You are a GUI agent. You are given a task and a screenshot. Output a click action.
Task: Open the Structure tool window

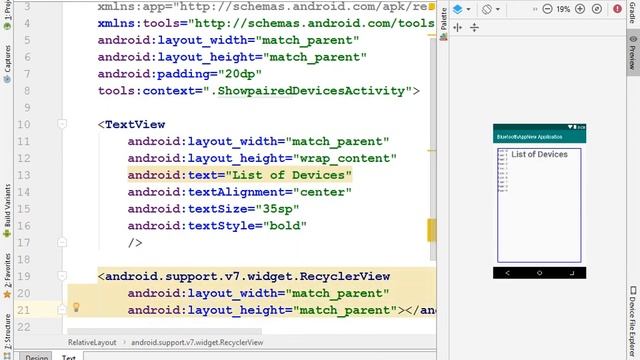point(7,337)
